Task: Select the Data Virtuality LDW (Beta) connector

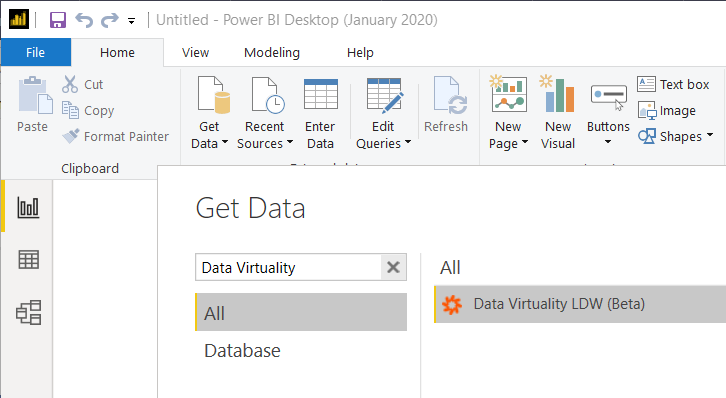Action: click(580, 304)
